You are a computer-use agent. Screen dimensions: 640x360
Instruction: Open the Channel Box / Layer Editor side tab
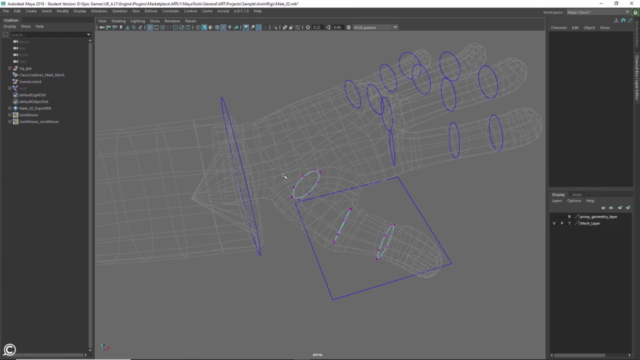[x=636, y=78]
